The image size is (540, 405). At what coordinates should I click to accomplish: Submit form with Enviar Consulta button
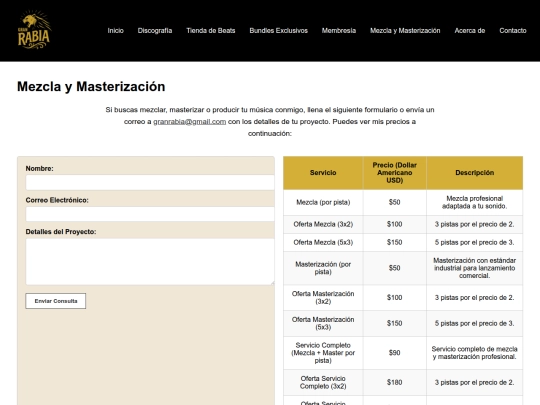click(x=55, y=301)
